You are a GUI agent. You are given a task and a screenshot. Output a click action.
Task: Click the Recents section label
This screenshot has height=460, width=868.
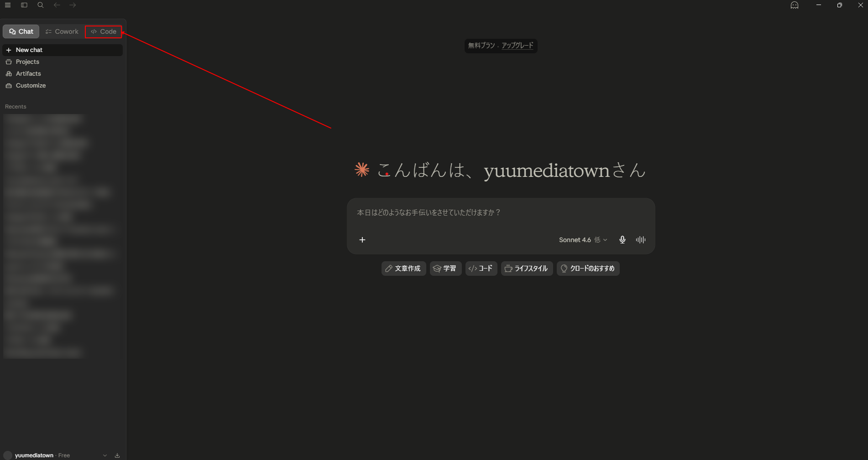click(x=16, y=107)
